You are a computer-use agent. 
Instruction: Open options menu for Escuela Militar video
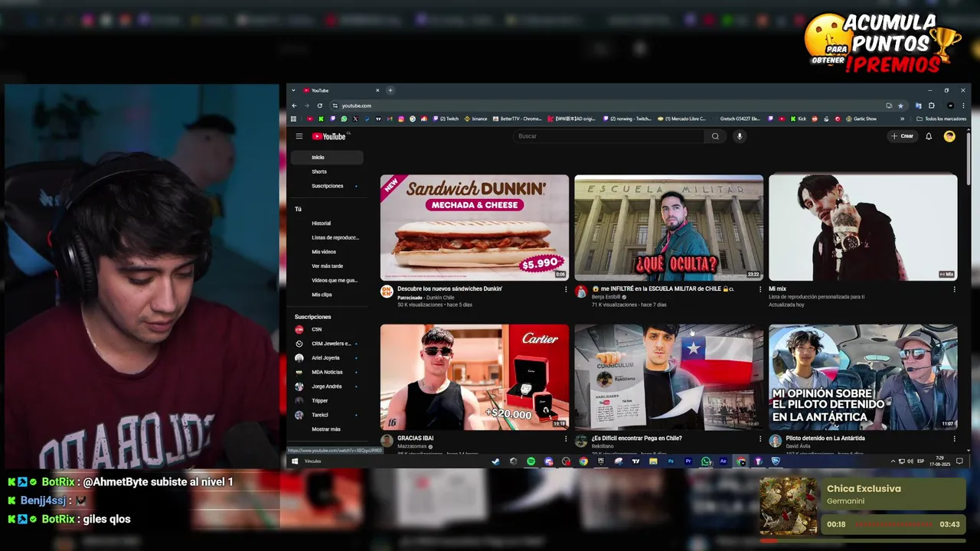point(760,289)
